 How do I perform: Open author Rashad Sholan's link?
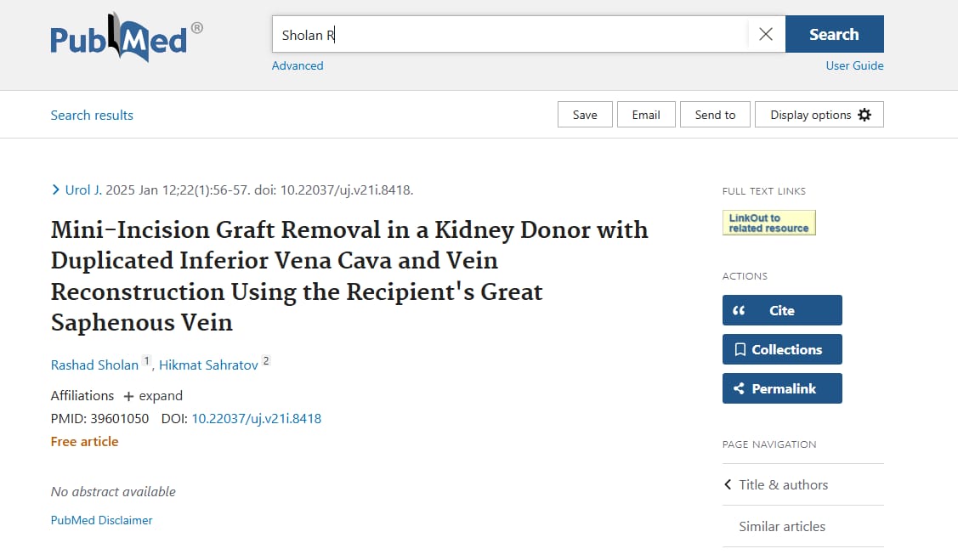pos(94,365)
